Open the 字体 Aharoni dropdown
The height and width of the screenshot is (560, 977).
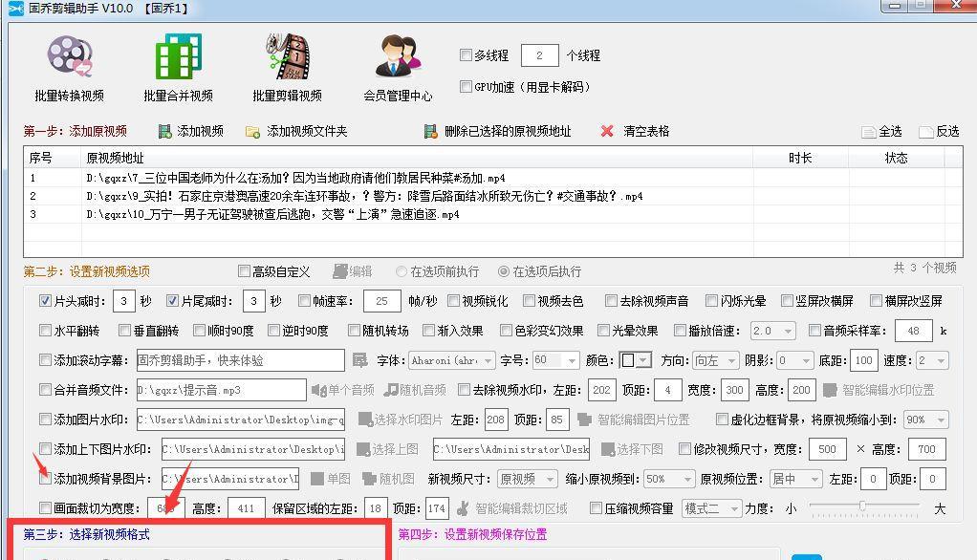(x=452, y=360)
